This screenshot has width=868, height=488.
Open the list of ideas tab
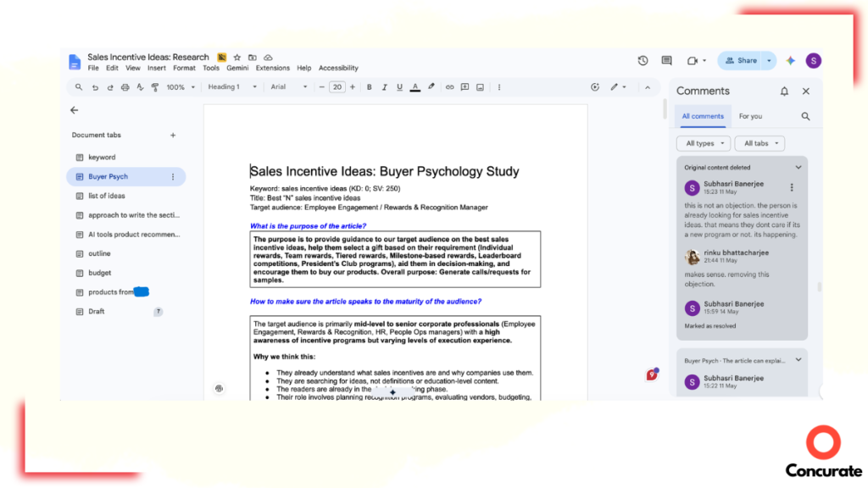[126, 196]
